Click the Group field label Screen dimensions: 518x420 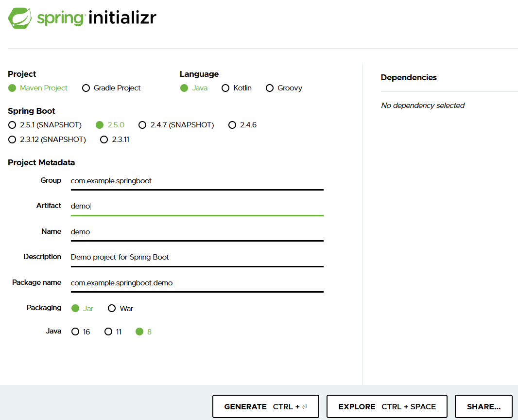coord(51,180)
